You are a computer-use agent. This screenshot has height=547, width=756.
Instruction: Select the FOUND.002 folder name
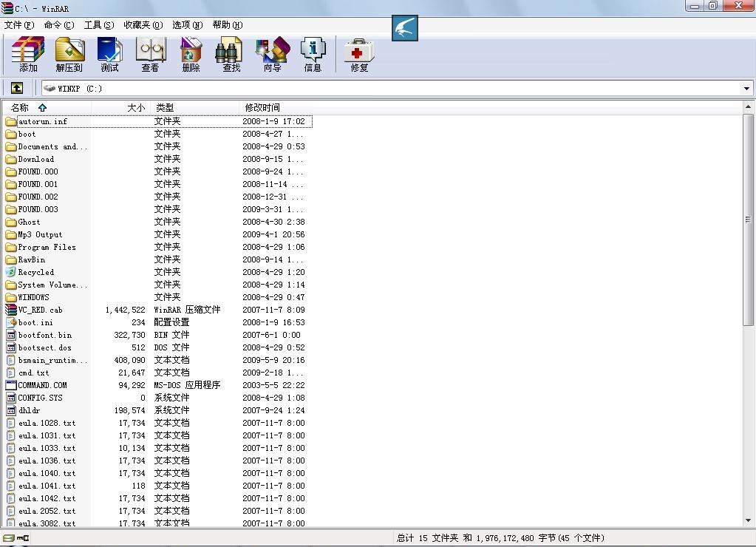[38, 197]
